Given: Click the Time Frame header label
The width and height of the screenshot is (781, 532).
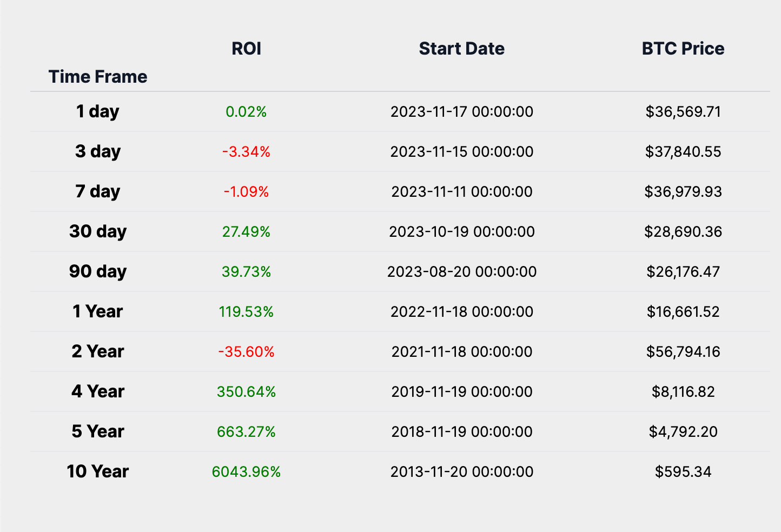Looking at the screenshot, I should click(98, 77).
